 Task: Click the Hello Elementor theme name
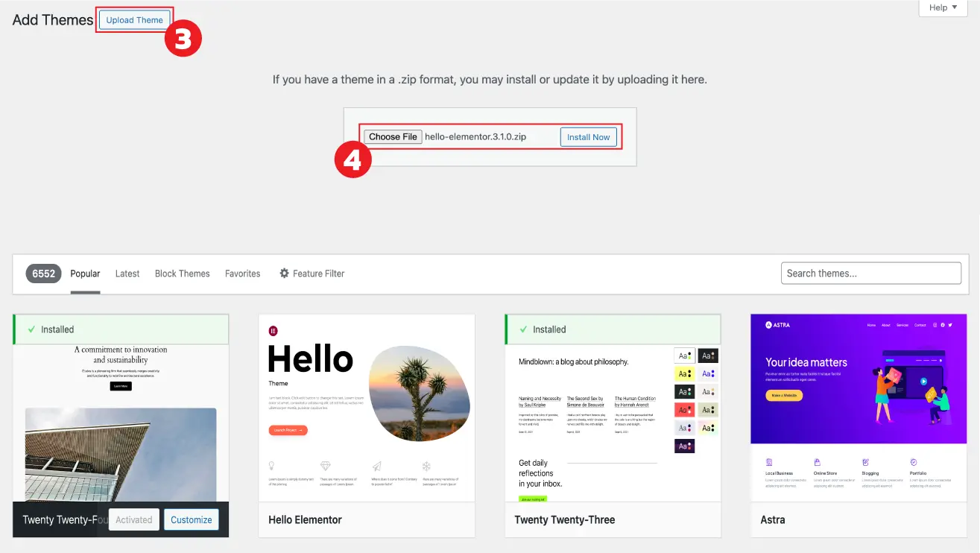click(306, 520)
